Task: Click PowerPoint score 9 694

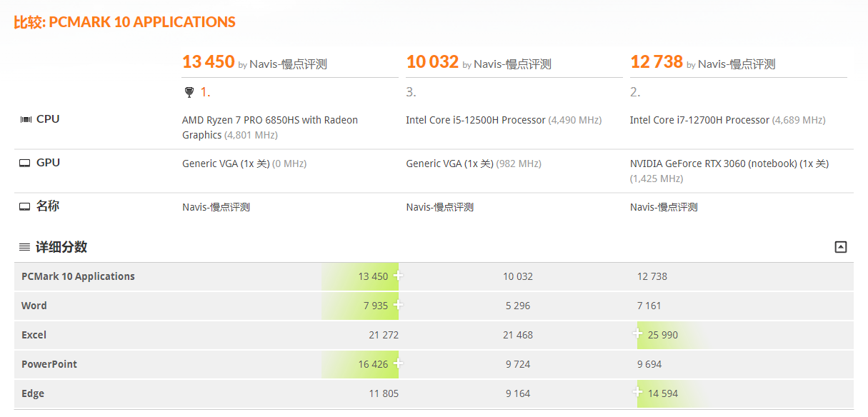Action: [x=649, y=364]
